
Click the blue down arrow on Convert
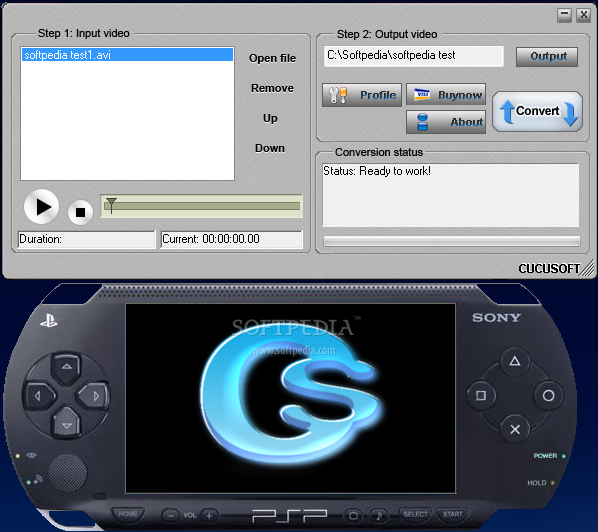(571, 114)
